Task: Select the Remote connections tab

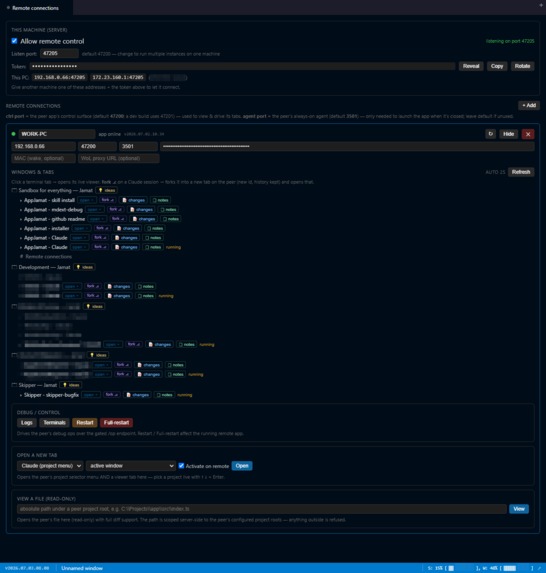Action: (x=35, y=8)
